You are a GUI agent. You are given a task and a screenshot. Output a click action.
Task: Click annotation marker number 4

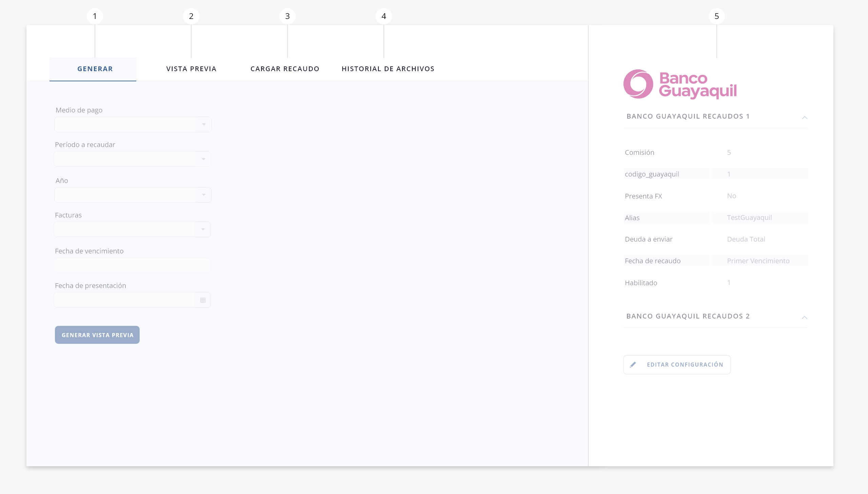click(x=383, y=16)
